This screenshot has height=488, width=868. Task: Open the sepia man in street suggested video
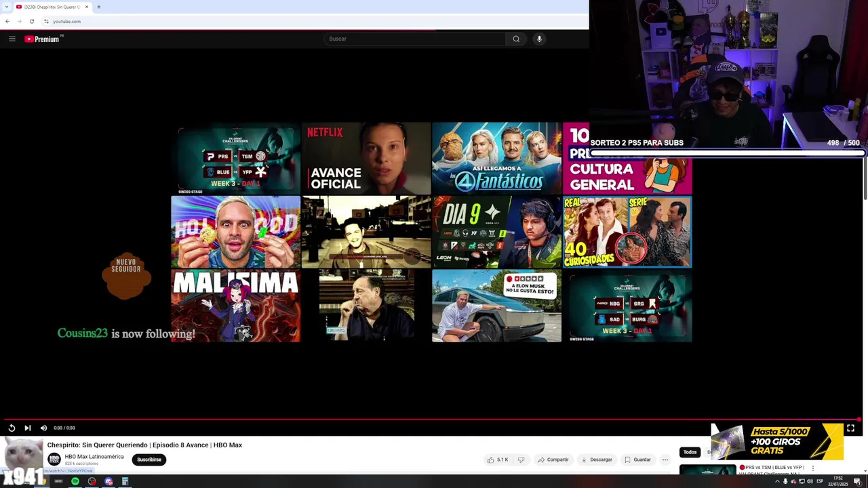click(366, 232)
